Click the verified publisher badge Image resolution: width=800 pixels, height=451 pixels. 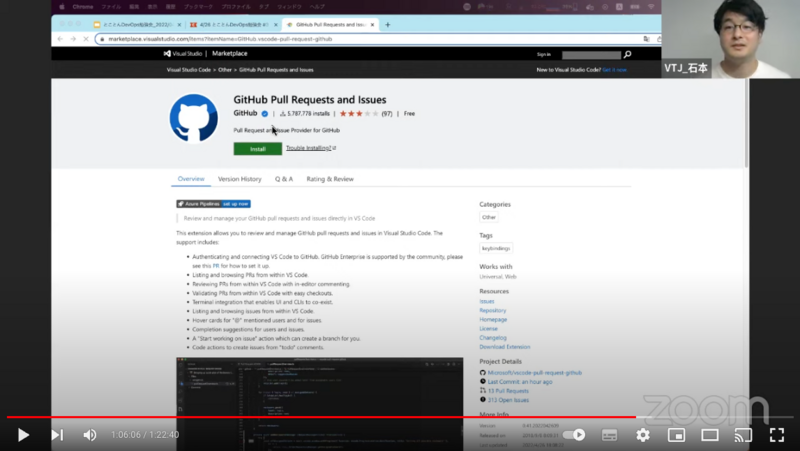point(264,114)
